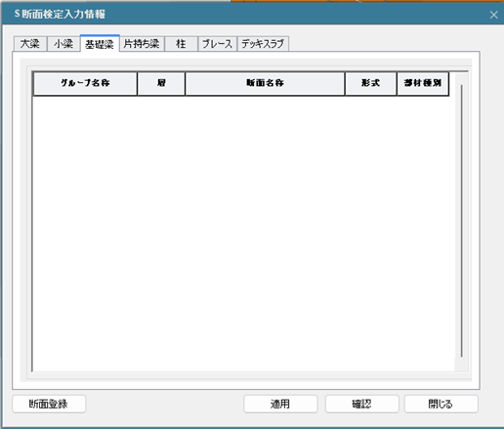Select the 基礎梁 tab
Viewport: 504px width, 429px height.
click(100, 44)
